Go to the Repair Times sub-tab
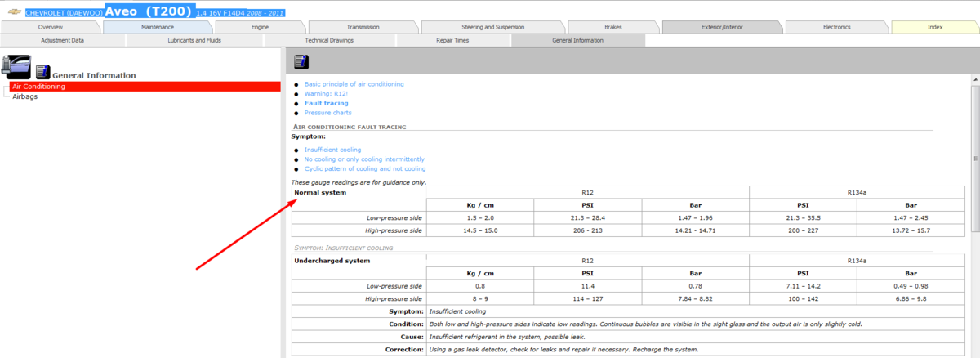980x358 pixels. click(x=451, y=40)
